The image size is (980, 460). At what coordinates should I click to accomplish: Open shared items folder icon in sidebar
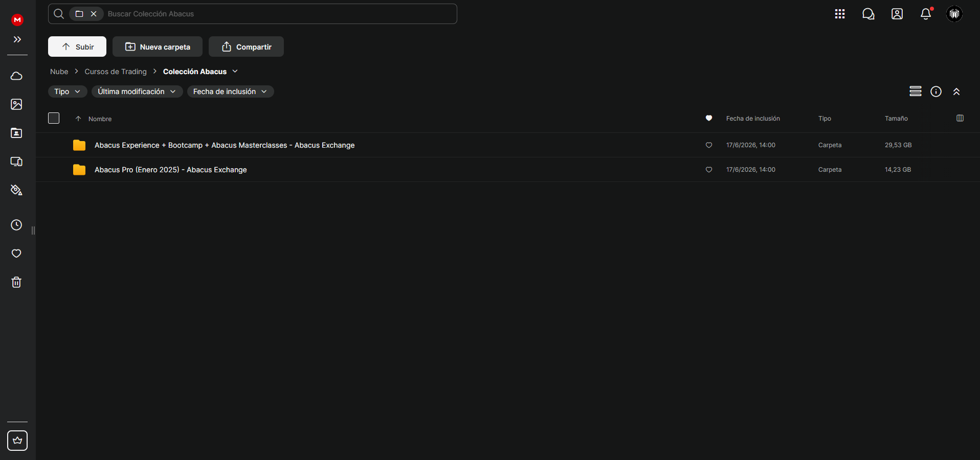[x=16, y=133]
